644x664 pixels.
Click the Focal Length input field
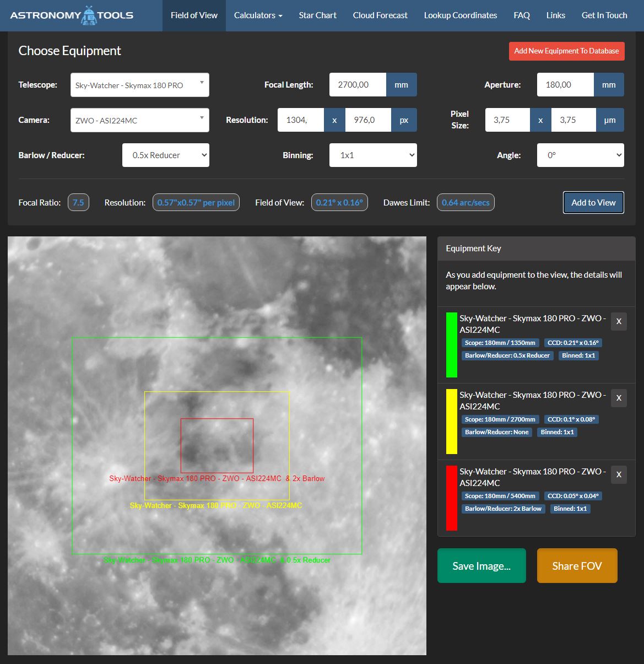tap(358, 85)
